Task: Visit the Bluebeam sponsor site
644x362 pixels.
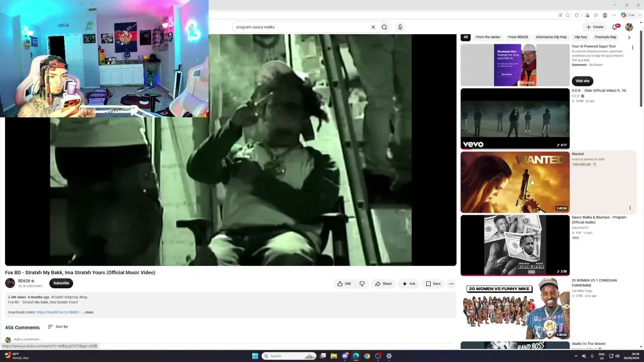Action: click(x=583, y=81)
